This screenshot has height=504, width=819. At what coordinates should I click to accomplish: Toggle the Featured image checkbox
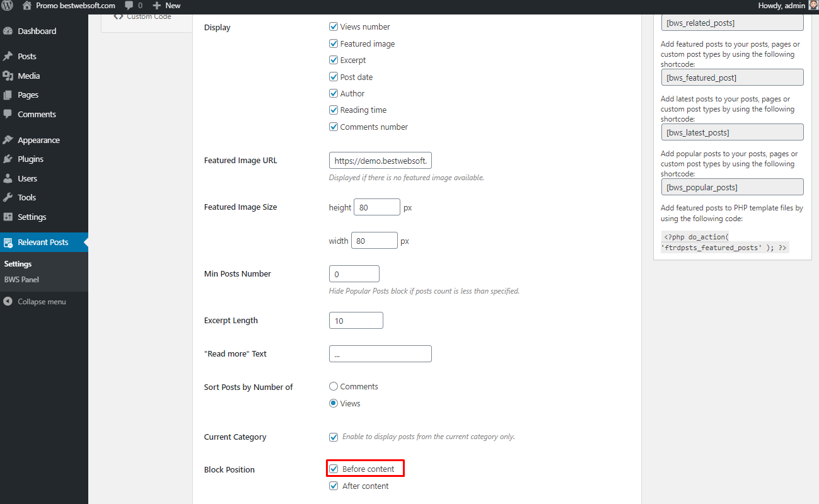(334, 44)
